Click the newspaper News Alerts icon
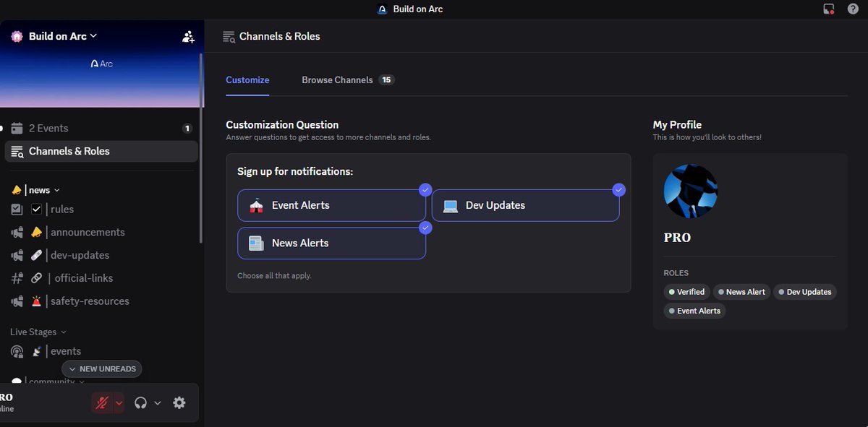 click(x=256, y=243)
